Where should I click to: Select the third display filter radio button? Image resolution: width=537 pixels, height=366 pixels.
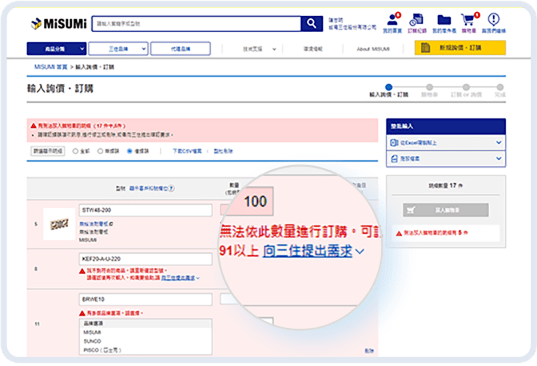tap(130, 151)
